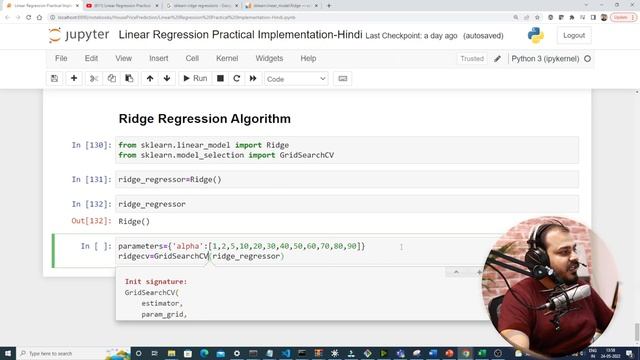Open the Kernel menu
Viewport: 640px width, 360px height.
pos(227,58)
